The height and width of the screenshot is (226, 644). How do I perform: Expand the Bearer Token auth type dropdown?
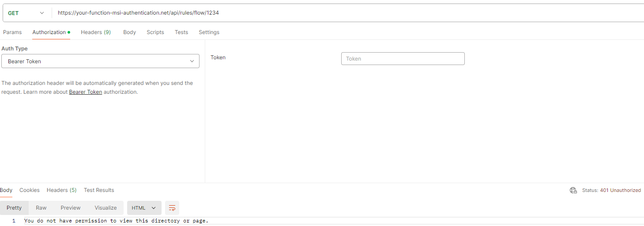(100, 61)
